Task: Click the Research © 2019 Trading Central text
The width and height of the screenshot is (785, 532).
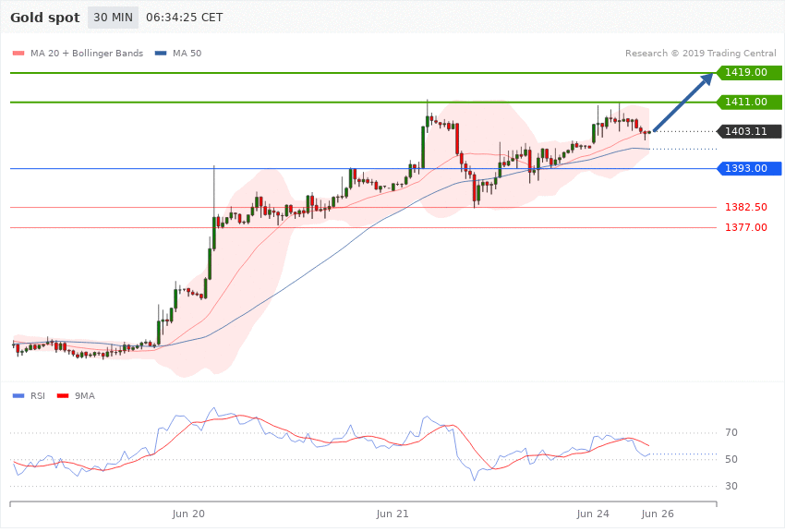Action: (x=700, y=53)
